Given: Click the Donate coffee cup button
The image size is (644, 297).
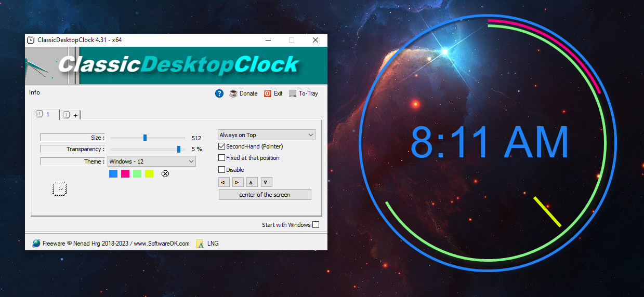Looking at the screenshot, I should tap(243, 93).
